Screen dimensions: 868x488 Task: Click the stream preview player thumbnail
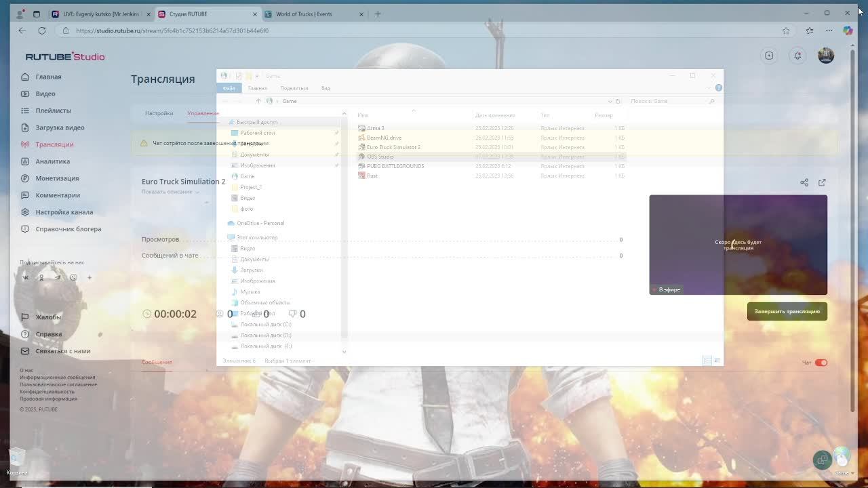738,245
